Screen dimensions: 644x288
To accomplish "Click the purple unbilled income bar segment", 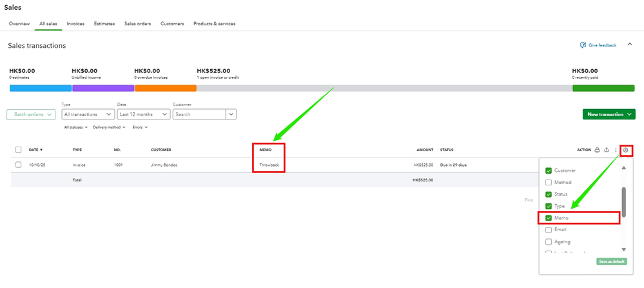I will (104, 88).
